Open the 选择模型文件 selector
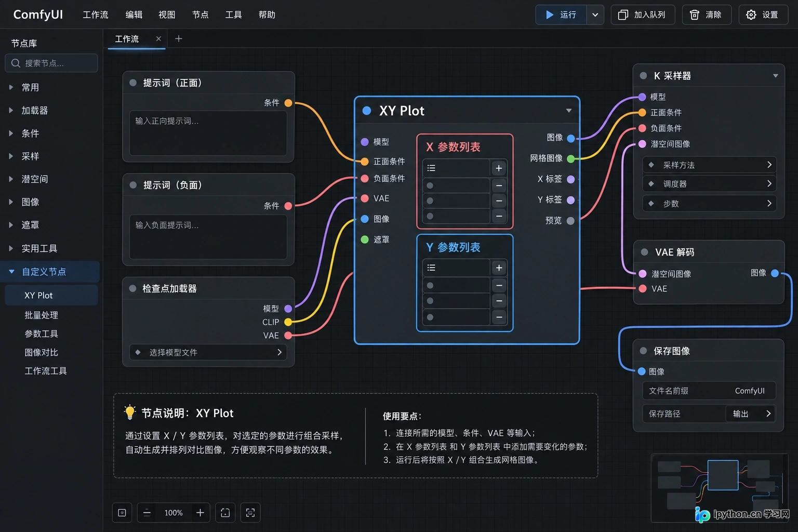 pos(208,352)
